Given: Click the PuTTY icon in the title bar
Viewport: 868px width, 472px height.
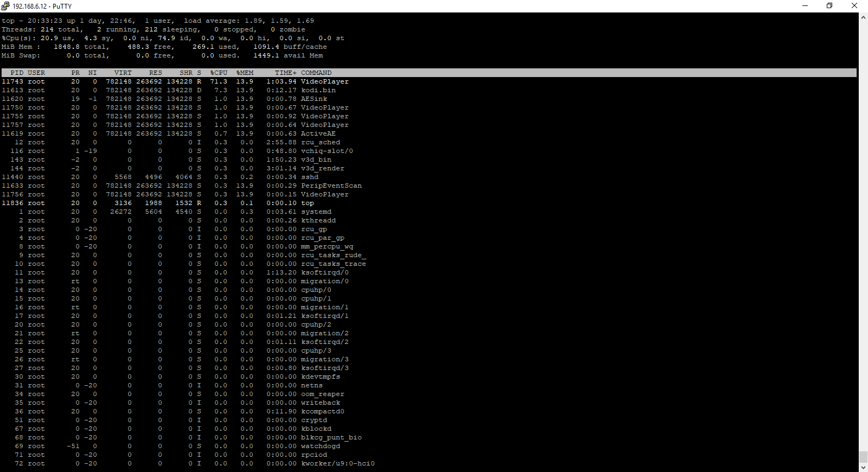Looking at the screenshot, I should [x=5, y=6].
